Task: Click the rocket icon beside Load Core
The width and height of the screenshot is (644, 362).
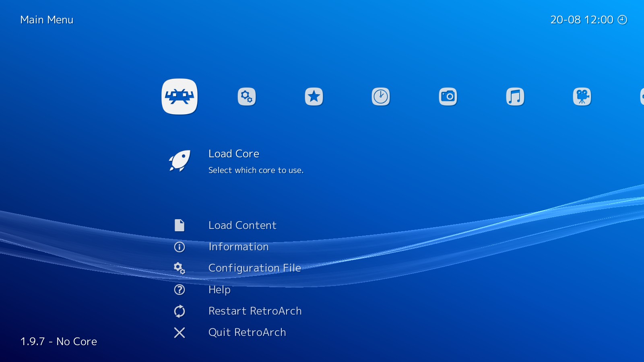Action: pos(180,161)
